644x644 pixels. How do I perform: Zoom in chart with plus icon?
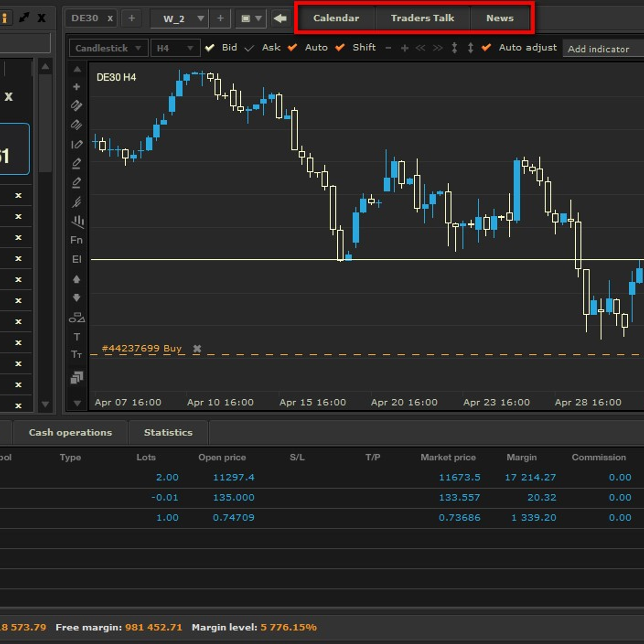(x=405, y=48)
